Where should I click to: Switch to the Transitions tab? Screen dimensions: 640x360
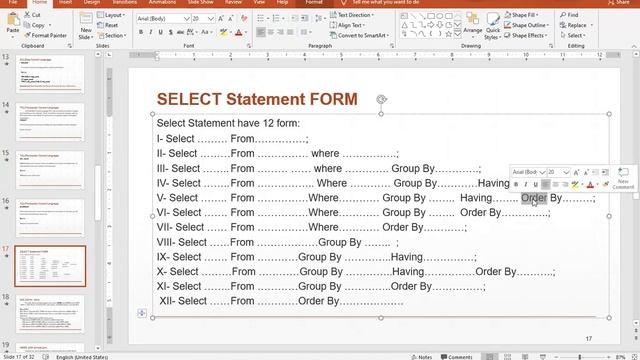(x=124, y=2)
